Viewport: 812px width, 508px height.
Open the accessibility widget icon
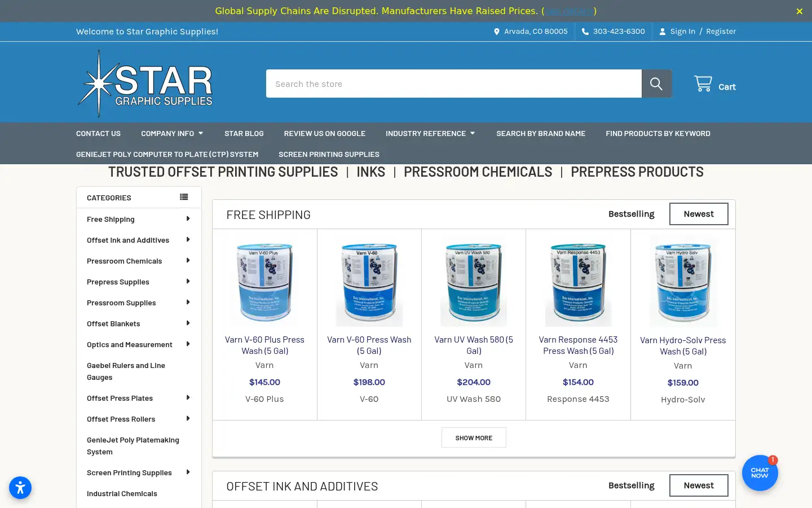coord(20,488)
